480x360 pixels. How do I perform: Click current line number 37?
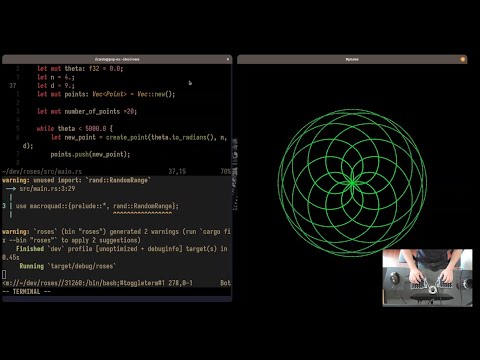13,86
